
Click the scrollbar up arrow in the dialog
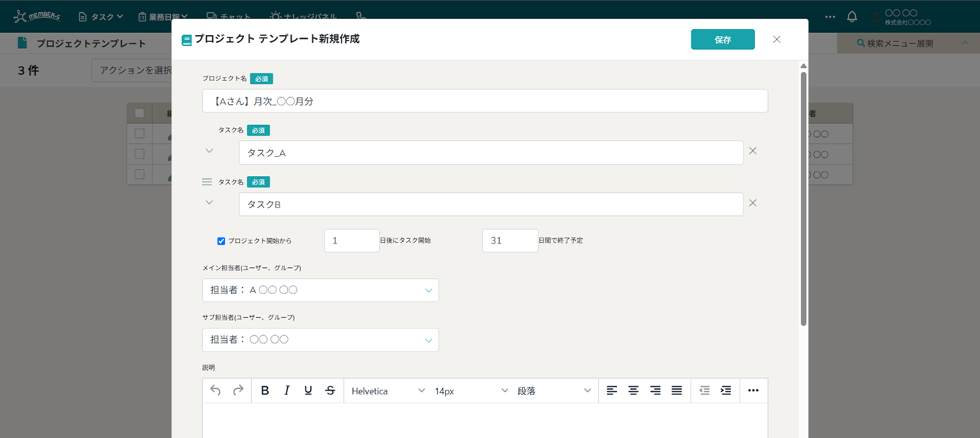tap(803, 66)
